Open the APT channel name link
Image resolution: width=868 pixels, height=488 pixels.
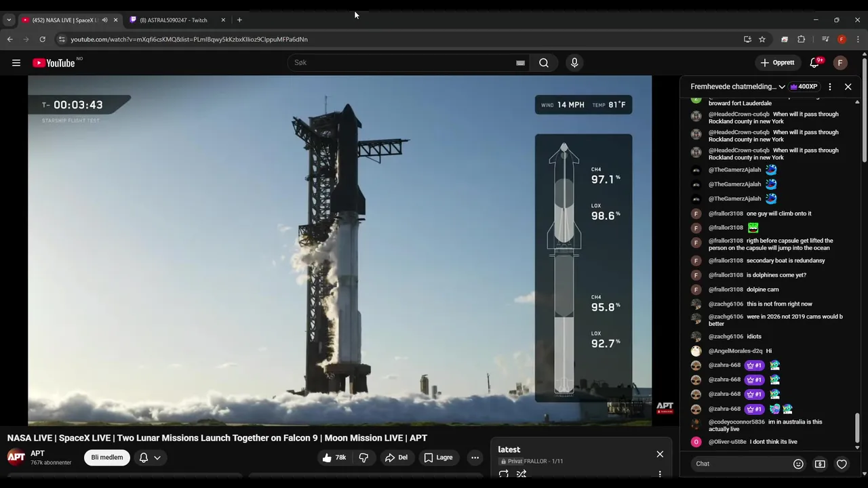37,453
